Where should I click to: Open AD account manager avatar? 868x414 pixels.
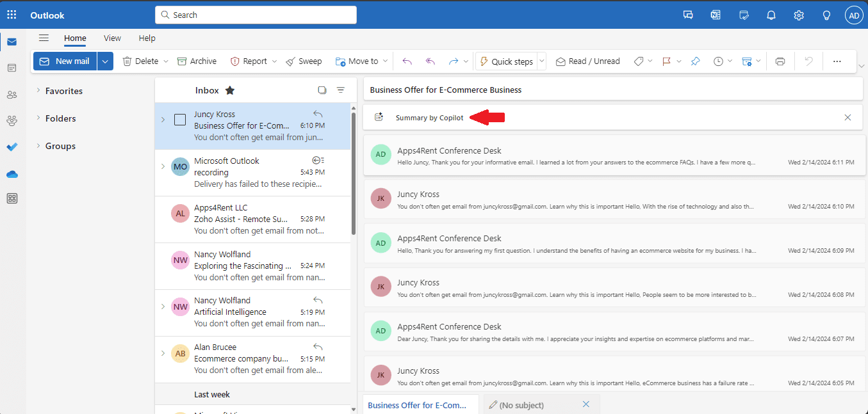coord(854,15)
